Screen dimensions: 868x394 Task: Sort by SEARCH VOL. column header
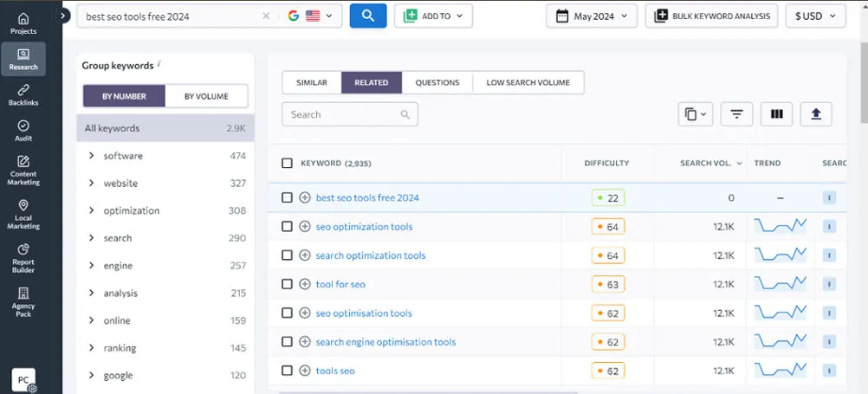point(711,163)
